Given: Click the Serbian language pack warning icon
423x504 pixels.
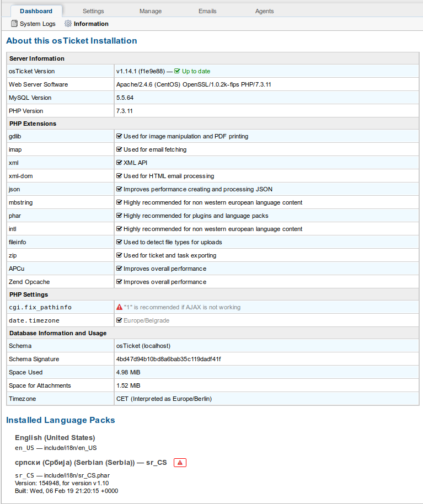Looking at the screenshot, I should tap(180, 463).
